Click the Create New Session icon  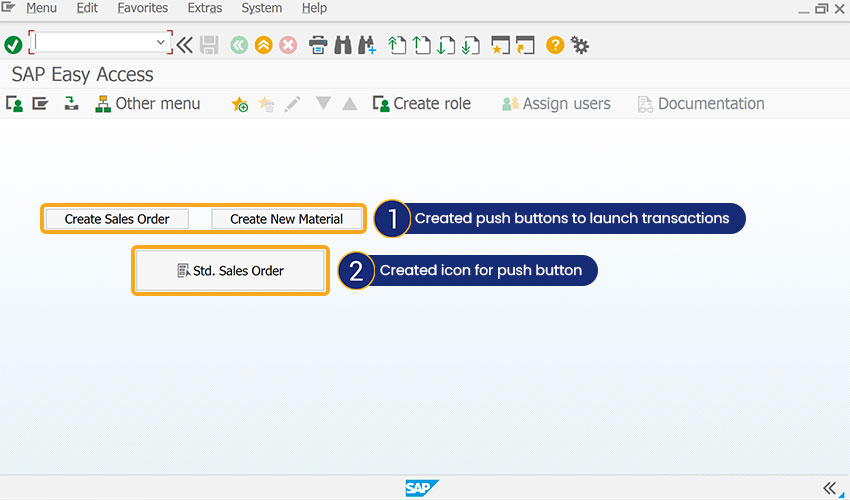click(x=500, y=45)
